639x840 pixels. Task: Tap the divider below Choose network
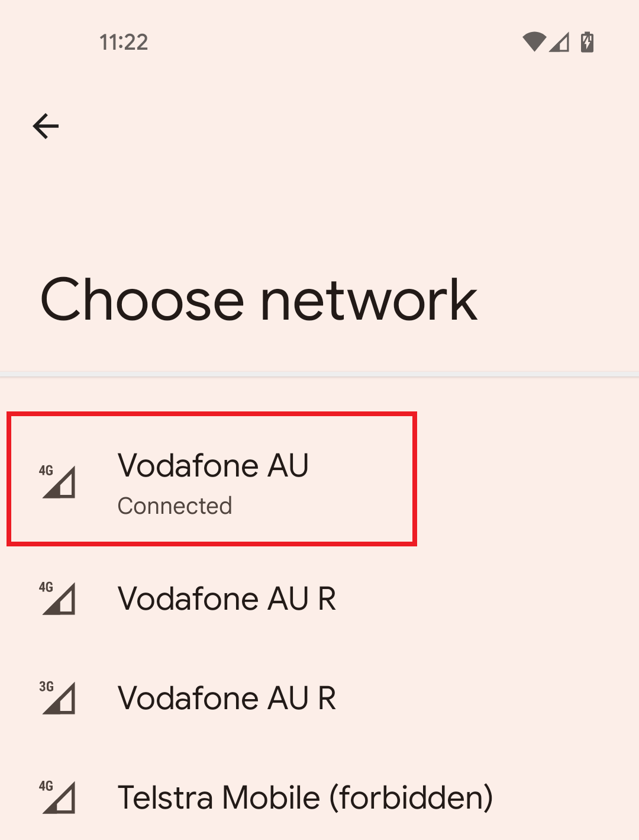point(319,373)
